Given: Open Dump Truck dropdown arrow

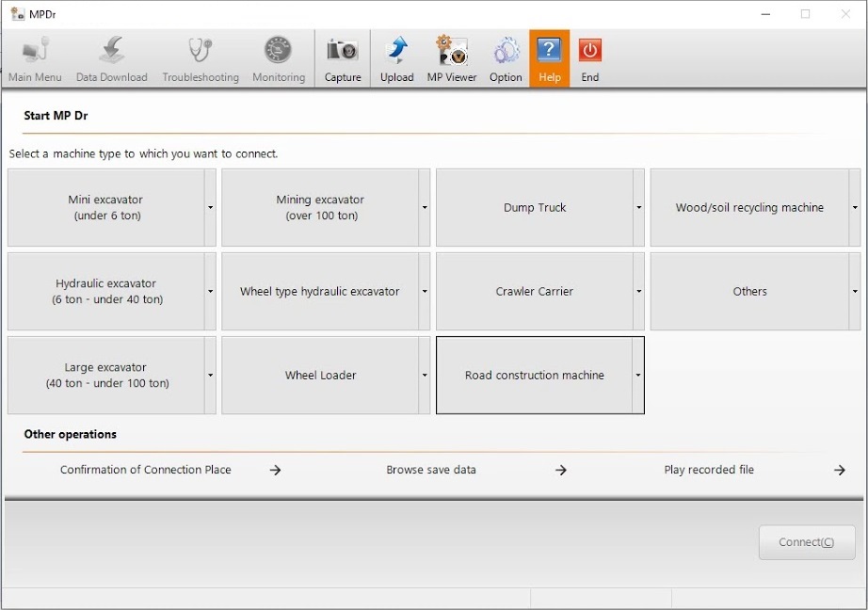Looking at the screenshot, I should coord(639,208).
